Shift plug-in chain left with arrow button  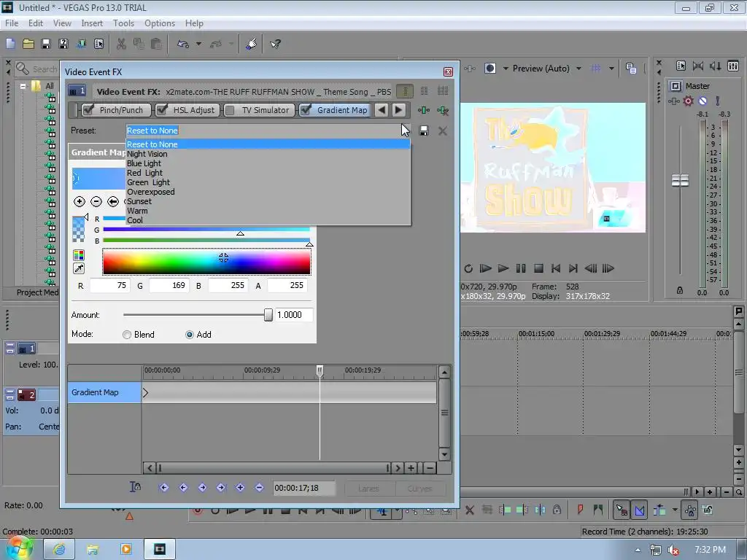(381, 110)
